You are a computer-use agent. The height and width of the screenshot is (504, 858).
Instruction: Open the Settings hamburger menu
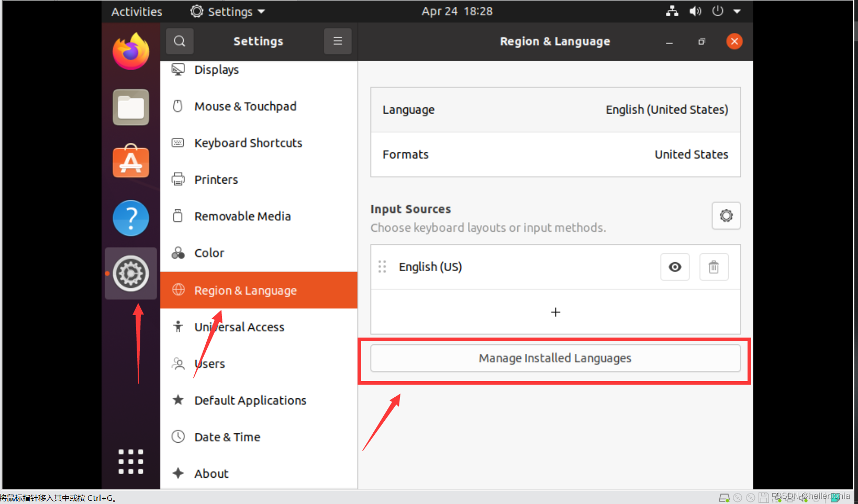(337, 41)
